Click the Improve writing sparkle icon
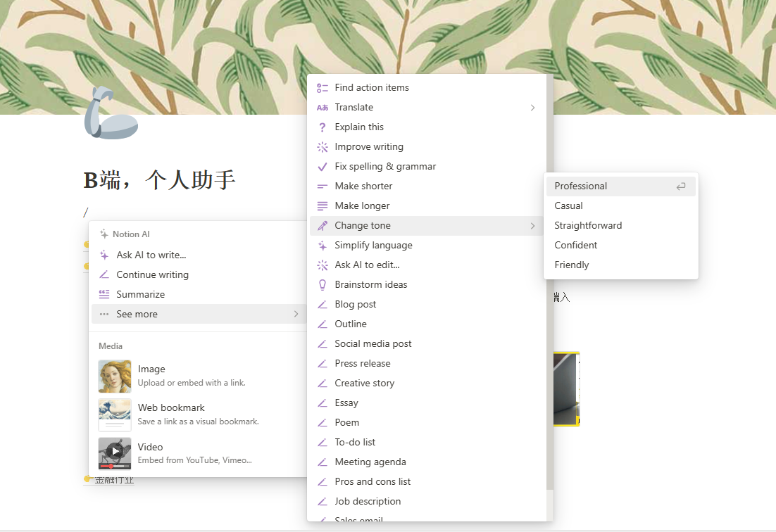The image size is (776, 532). pyautogui.click(x=323, y=147)
